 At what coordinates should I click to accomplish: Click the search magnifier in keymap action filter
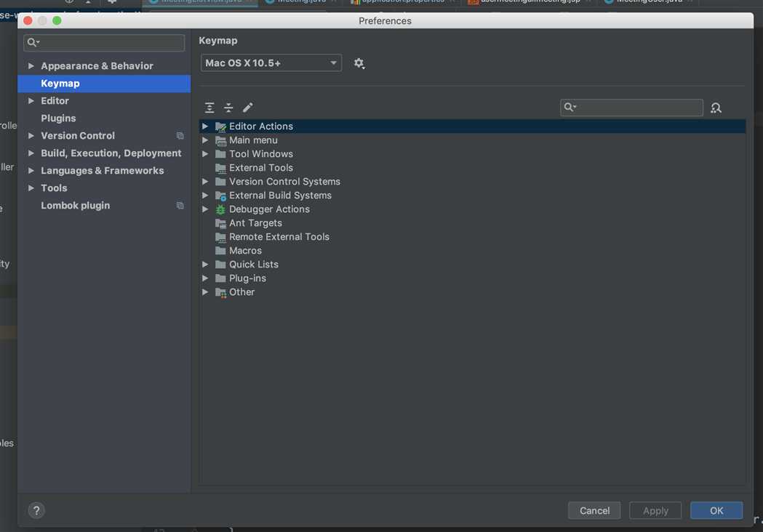tap(570, 107)
